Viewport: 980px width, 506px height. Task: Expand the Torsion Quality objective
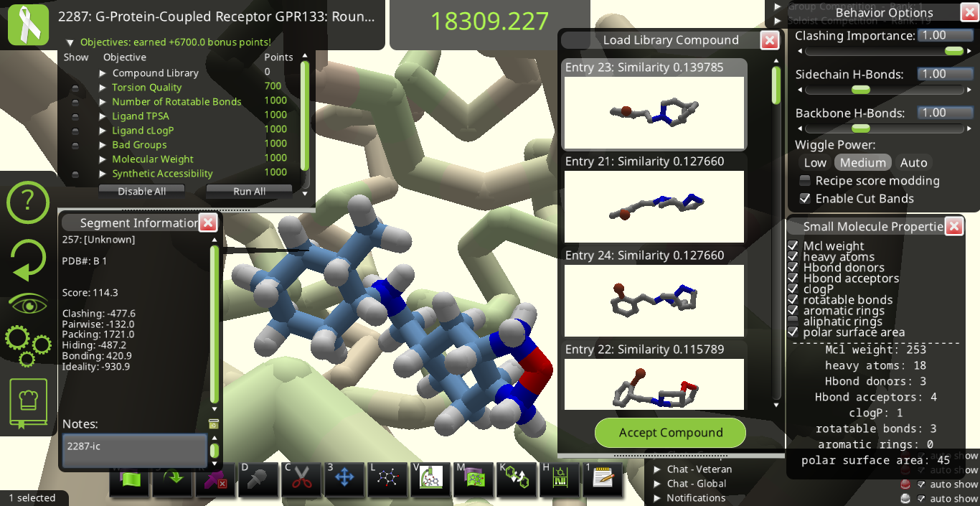(x=103, y=88)
